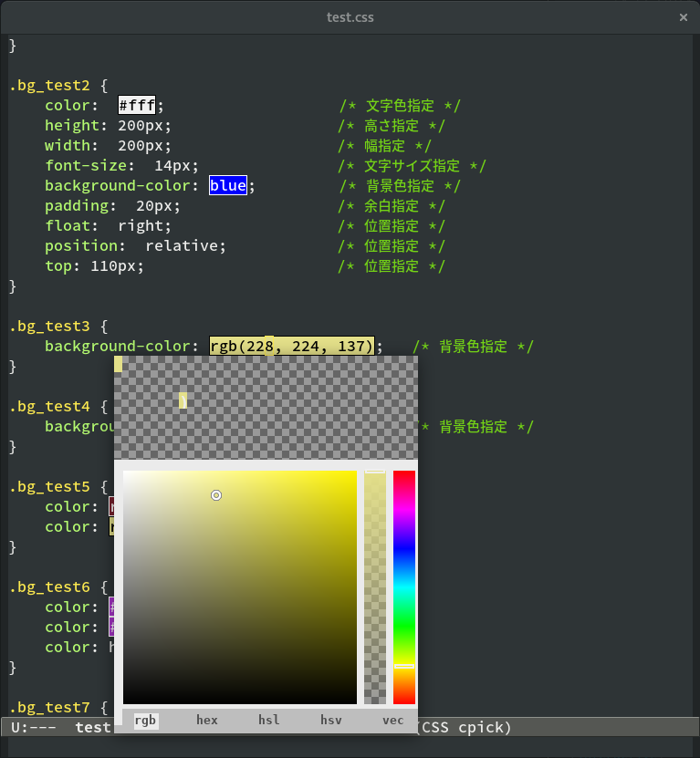This screenshot has height=758, width=700.
Task: Click the #fff color swatch
Action: pyautogui.click(x=137, y=105)
